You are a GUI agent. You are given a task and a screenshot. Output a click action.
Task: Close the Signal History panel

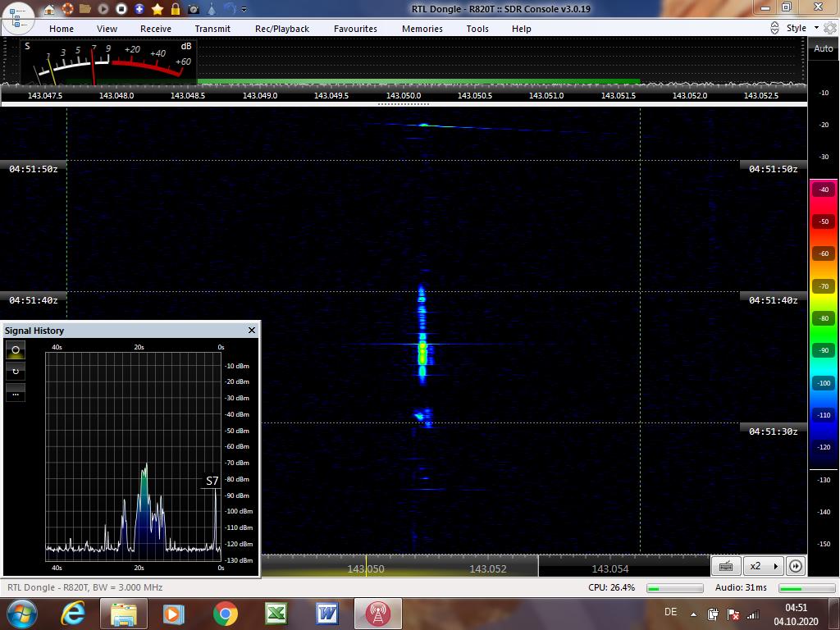pyautogui.click(x=252, y=330)
